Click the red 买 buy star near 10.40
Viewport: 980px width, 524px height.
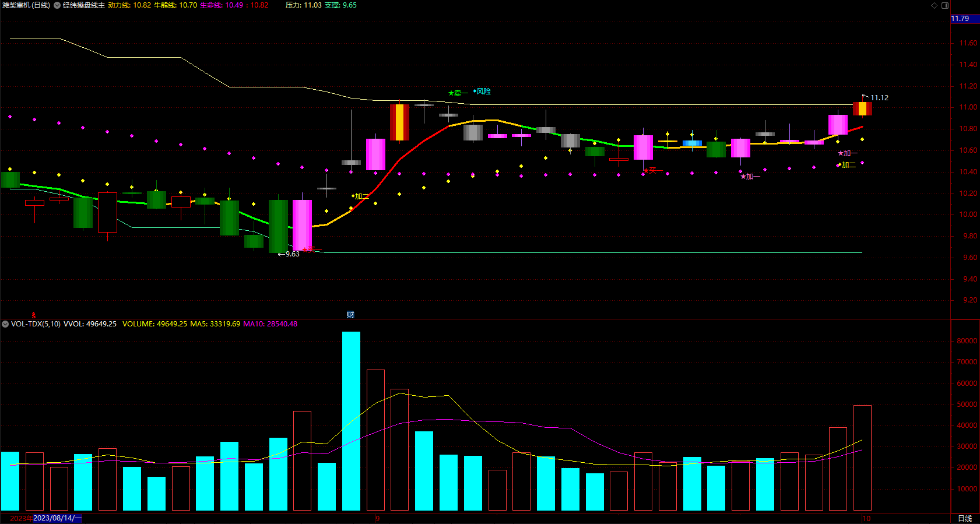click(x=652, y=171)
